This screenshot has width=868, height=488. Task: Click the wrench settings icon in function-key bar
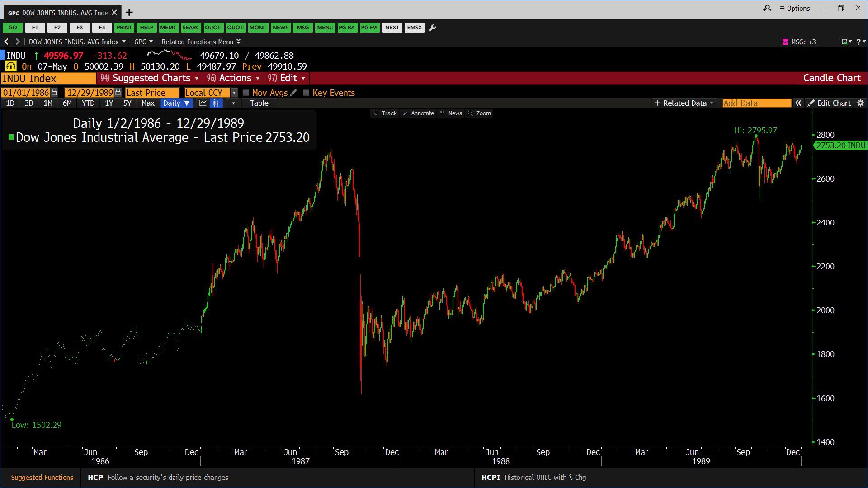coord(433,28)
